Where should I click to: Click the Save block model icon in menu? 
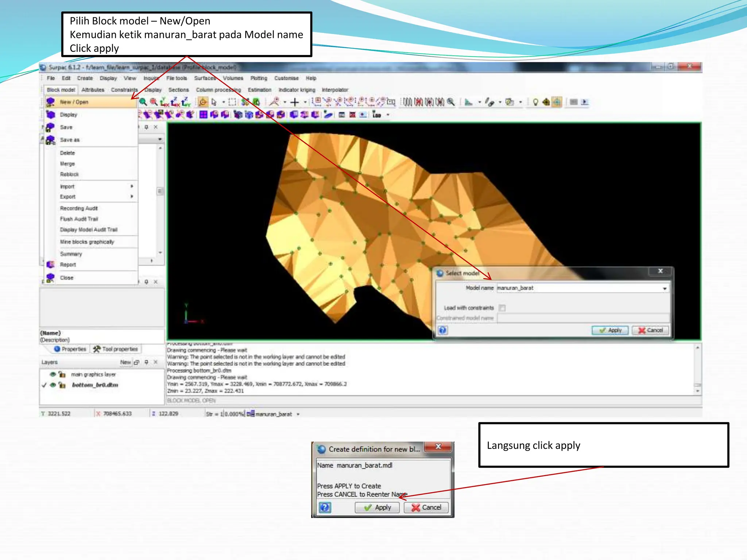(x=50, y=127)
